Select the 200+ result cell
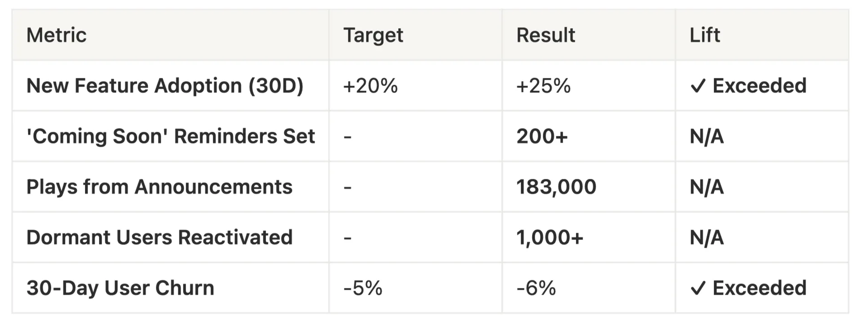The height and width of the screenshot is (325, 868). coord(542,136)
